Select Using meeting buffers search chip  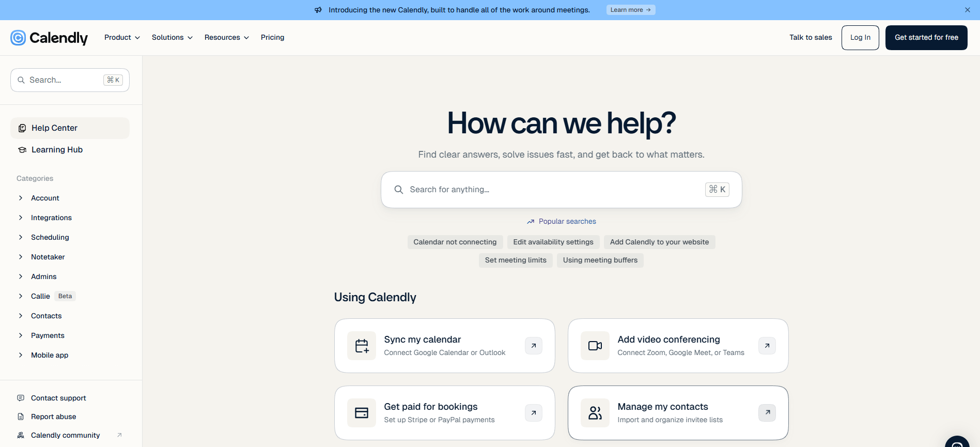[600, 260]
